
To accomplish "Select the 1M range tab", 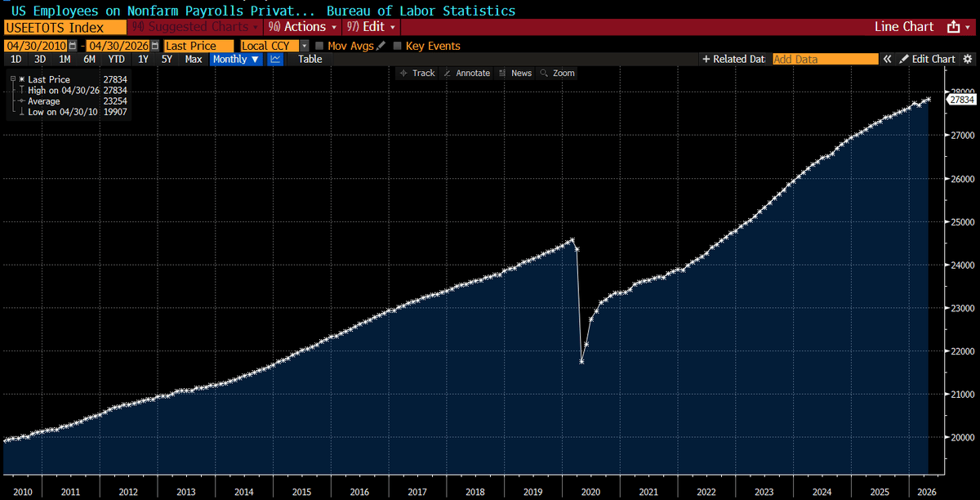I will tap(65, 59).
